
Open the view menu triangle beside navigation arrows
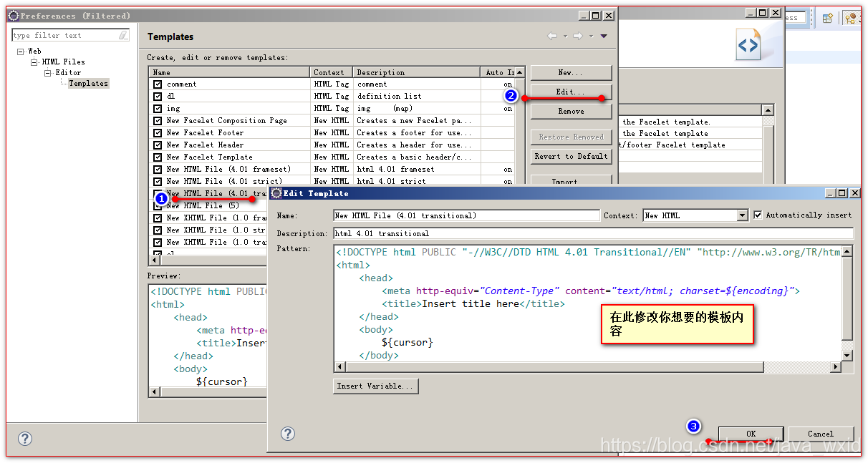604,36
